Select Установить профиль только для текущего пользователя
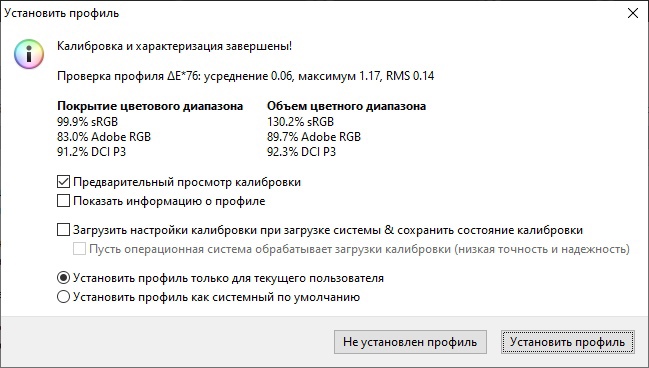Screen dimensions: 649x368 63,278
